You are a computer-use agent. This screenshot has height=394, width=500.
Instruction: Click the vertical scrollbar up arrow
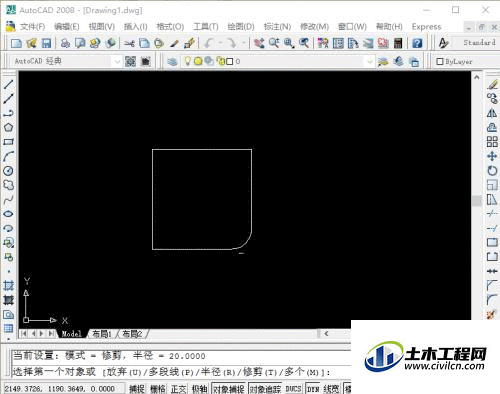(x=477, y=77)
